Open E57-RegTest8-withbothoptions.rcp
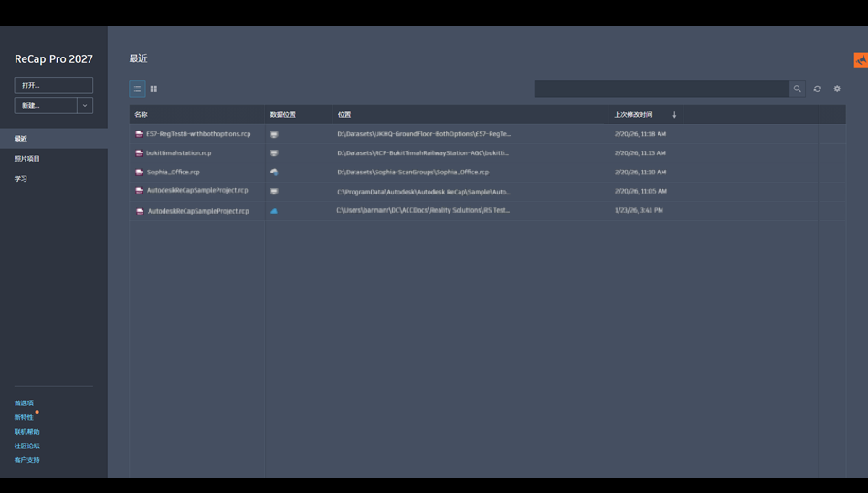Screen dimensions: 868x493 (x=198, y=134)
